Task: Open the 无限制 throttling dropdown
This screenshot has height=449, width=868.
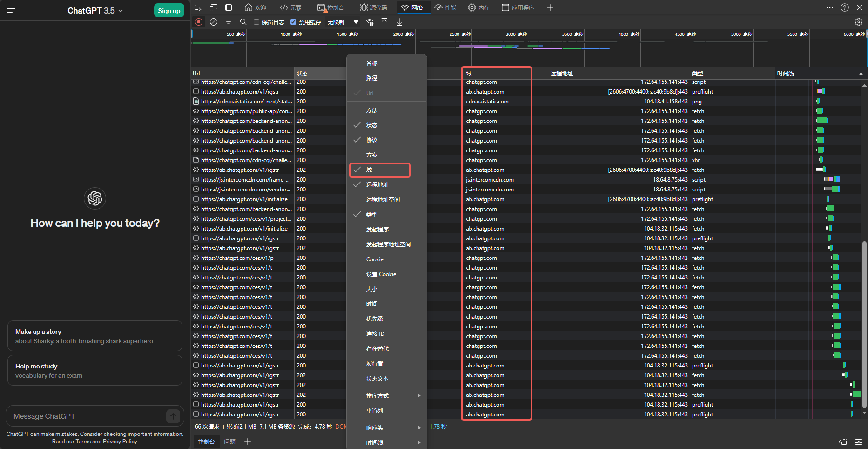Action: pyautogui.click(x=343, y=22)
